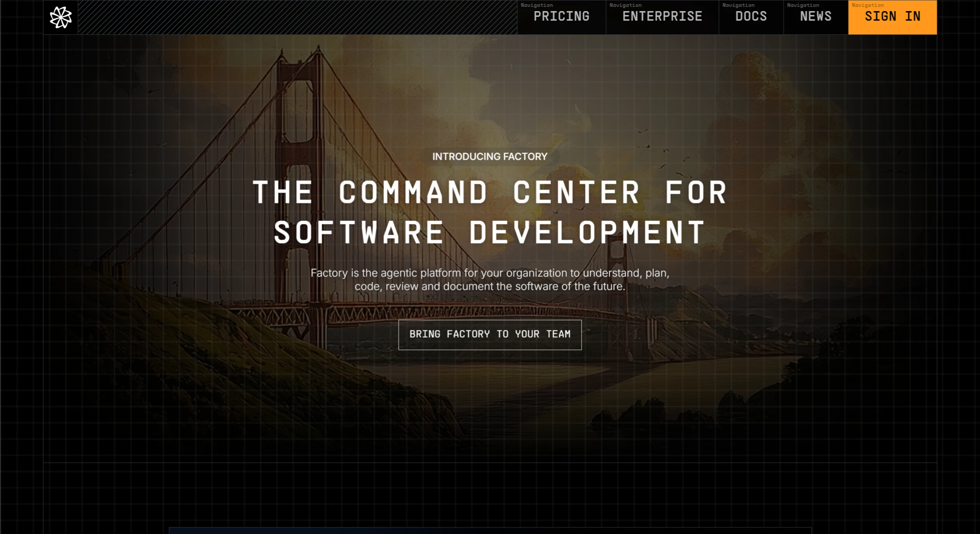Go to the Enterprise page
This screenshot has width=980, height=534.
coord(662,17)
